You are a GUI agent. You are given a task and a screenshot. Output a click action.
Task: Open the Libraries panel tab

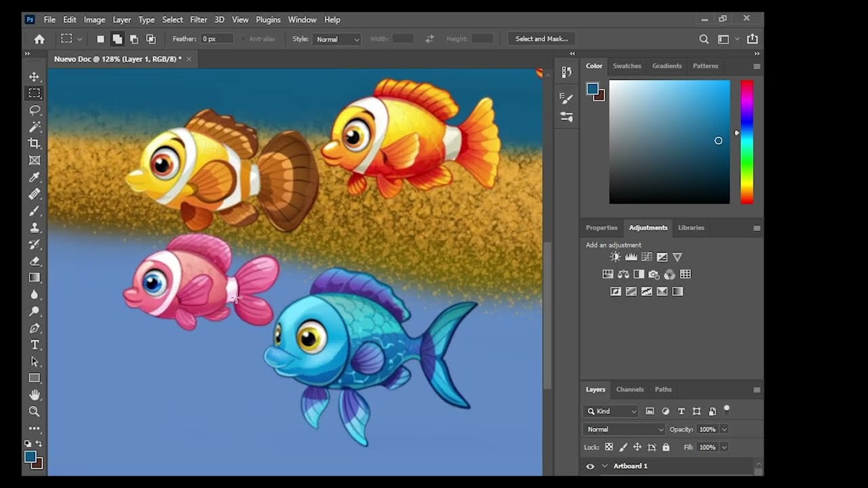(x=691, y=228)
